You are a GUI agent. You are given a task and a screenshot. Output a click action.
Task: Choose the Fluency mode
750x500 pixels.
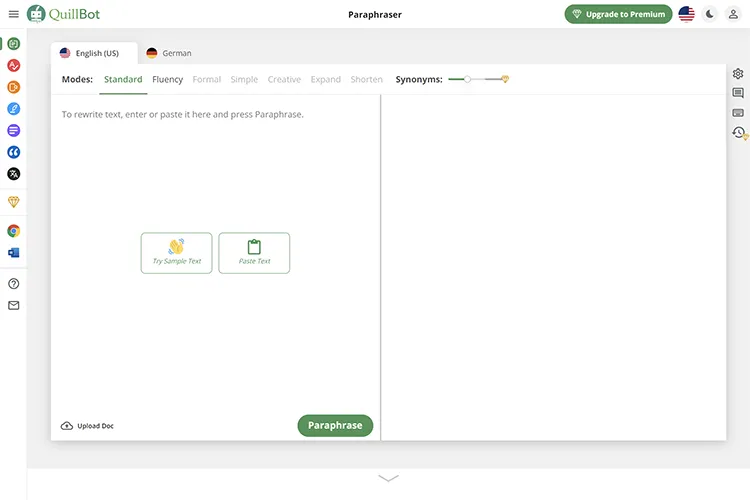pyautogui.click(x=167, y=79)
